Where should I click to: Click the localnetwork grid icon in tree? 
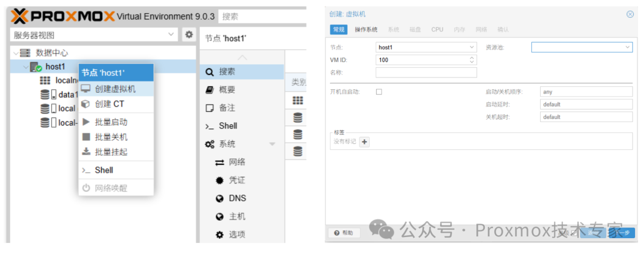pos(45,80)
